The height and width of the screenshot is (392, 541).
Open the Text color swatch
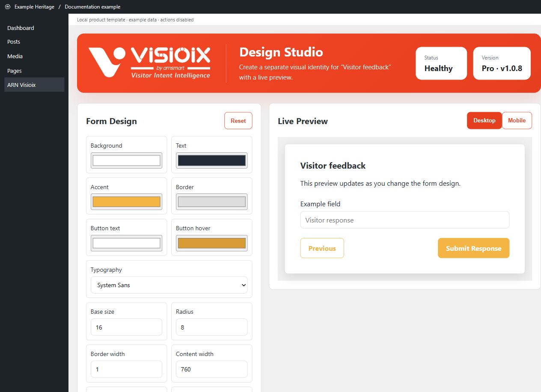(212, 160)
